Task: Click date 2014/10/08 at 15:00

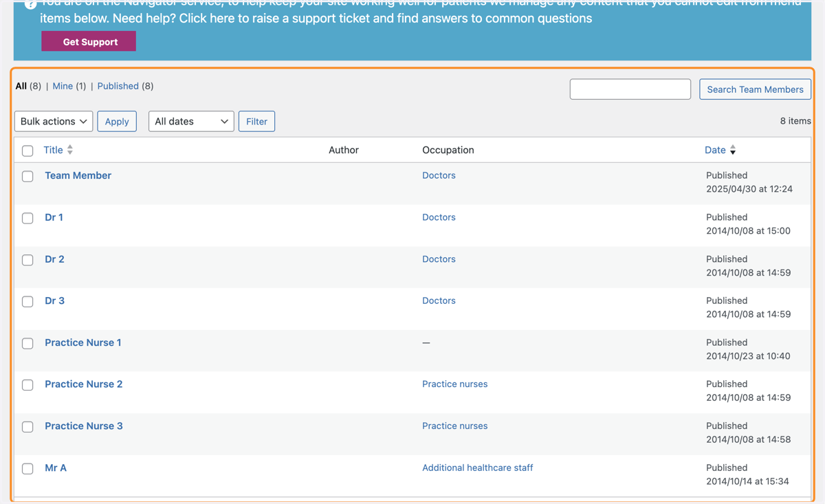Action: tap(748, 231)
